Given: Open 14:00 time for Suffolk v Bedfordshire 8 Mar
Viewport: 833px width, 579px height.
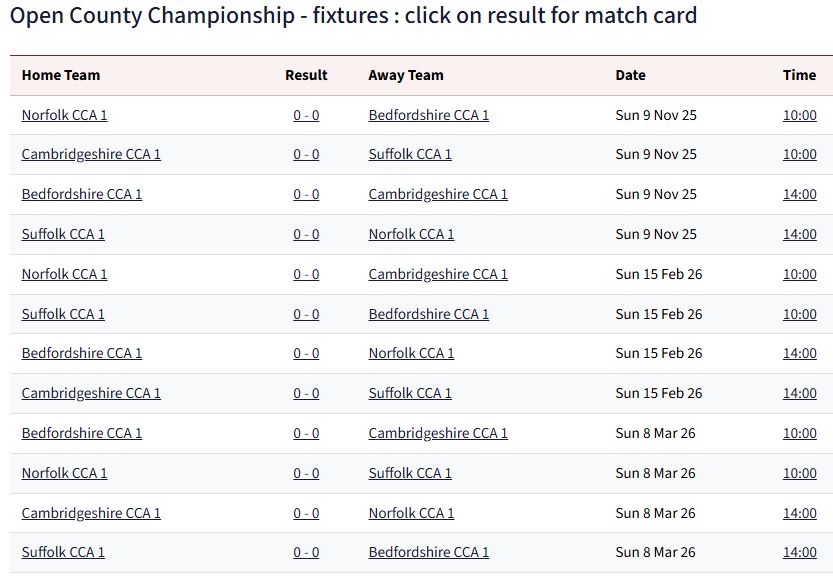Looking at the screenshot, I should 799,552.
